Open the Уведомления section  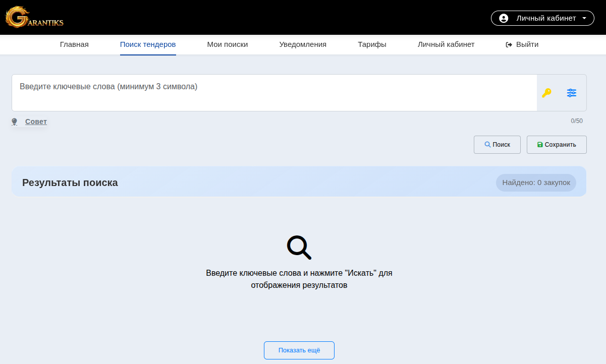point(302,44)
